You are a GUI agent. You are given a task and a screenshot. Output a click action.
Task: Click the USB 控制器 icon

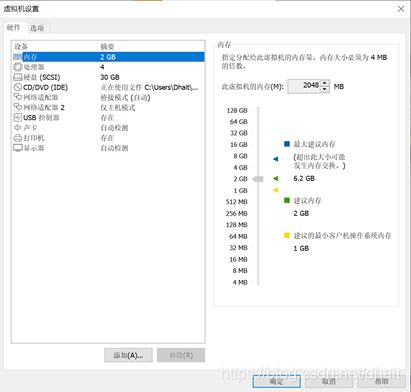click(x=18, y=117)
